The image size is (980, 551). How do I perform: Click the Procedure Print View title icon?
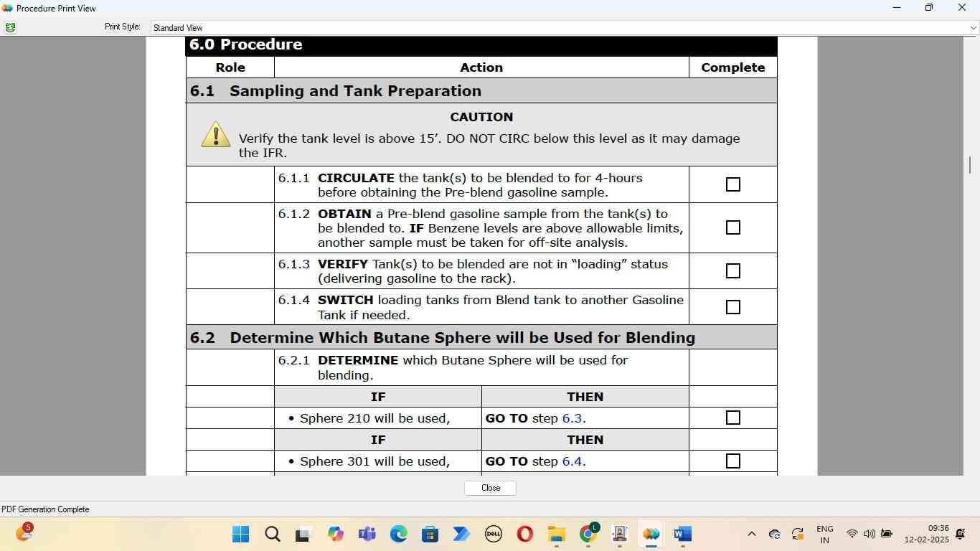click(7, 8)
